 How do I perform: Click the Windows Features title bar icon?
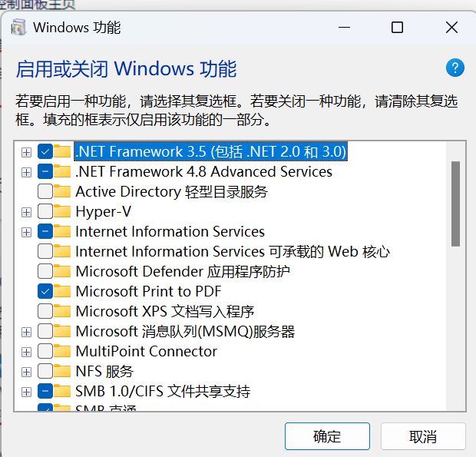[18, 28]
